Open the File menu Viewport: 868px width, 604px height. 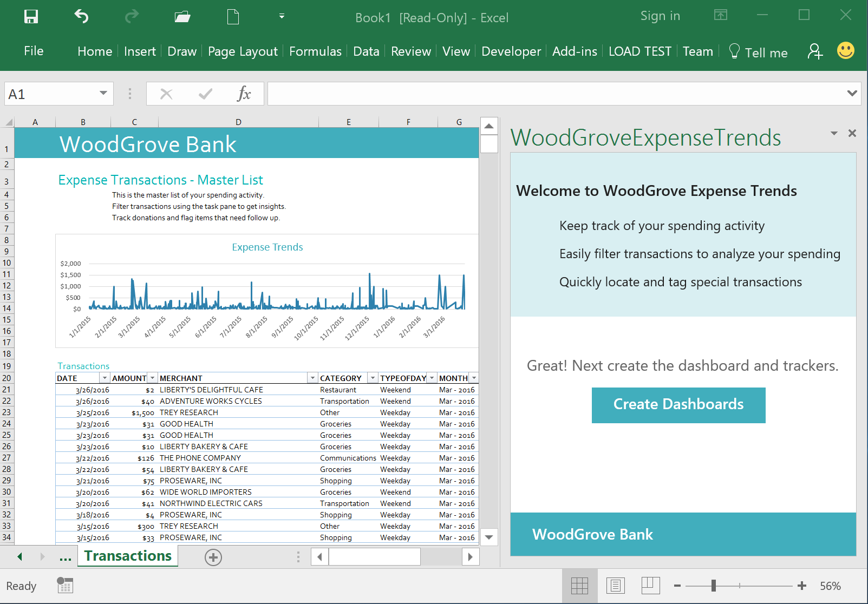tap(34, 51)
